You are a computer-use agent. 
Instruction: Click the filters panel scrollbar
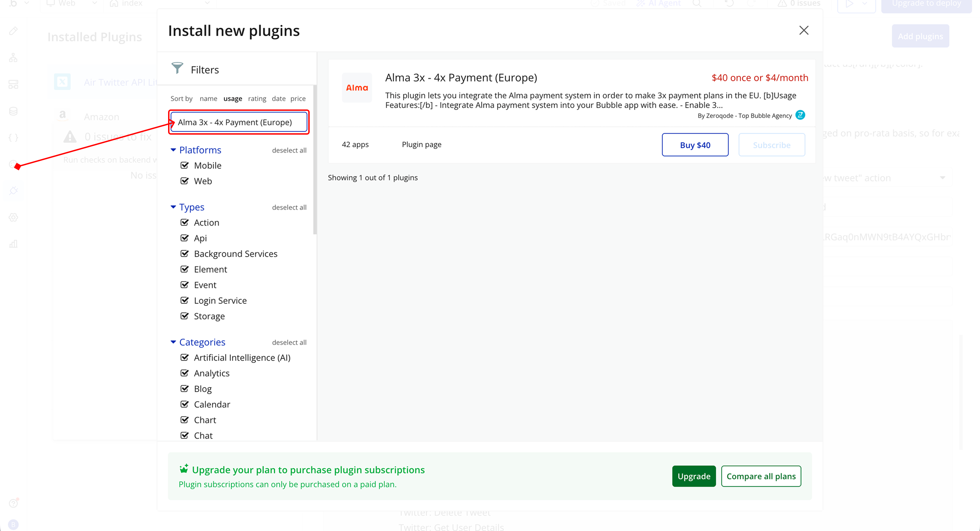coord(315,160)
